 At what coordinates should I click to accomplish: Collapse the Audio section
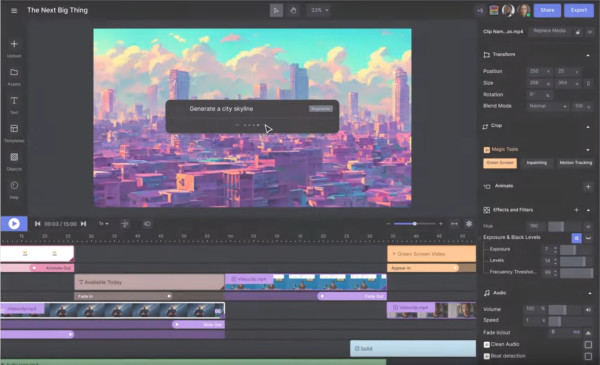pyautogui.click(x=589, y=293)
